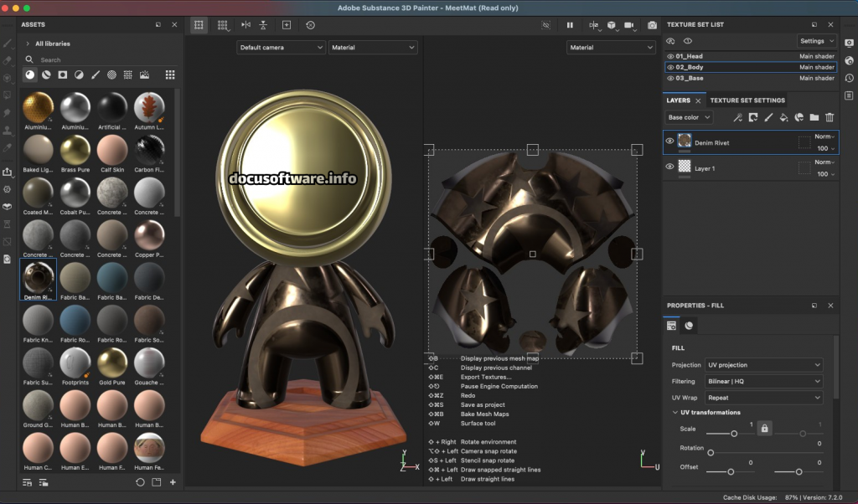Image resolution: width=858 pixels, height=504 pixels.
Task: Select the Environment maps filter icon
Action: [x=144, y=75]
